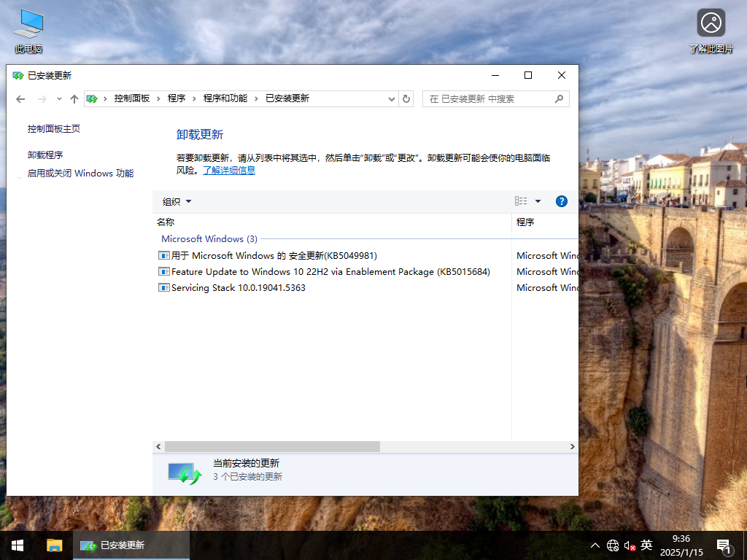Open 文件资源管理器 from the taskbar
The height and width of the screenshot is (560, 747).
pyautogui.click(x=55, y=545)
